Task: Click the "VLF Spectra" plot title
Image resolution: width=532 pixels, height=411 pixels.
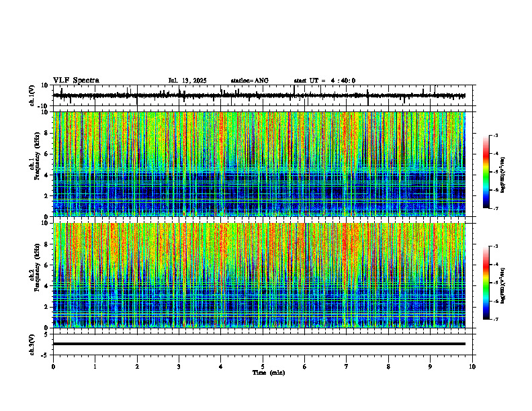Action: (x=76, y=81)
